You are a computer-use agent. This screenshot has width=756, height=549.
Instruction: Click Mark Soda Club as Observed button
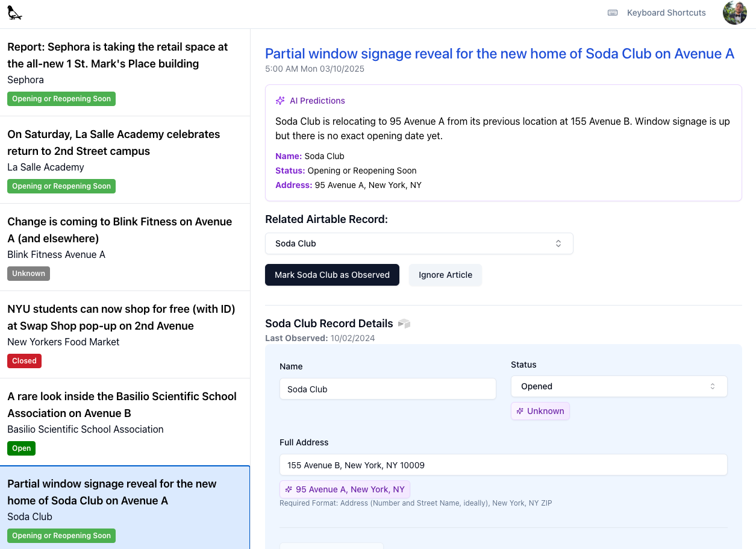332,275
